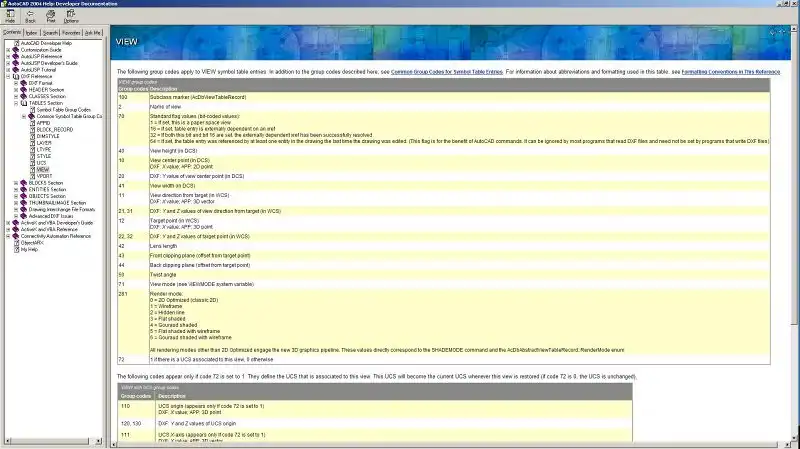800x449 pixels.
Task: Click the 'Lens length' description cell
Action: coord(459,246)
